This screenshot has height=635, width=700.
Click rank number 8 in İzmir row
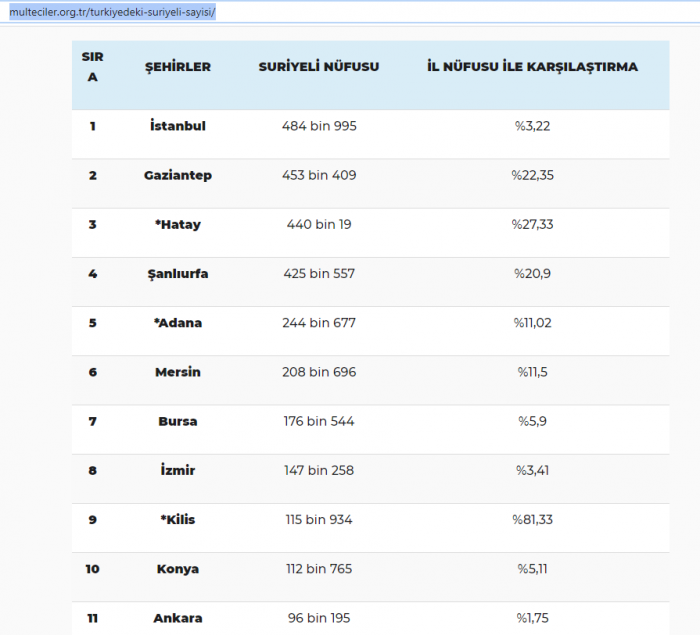click(92, 470)
